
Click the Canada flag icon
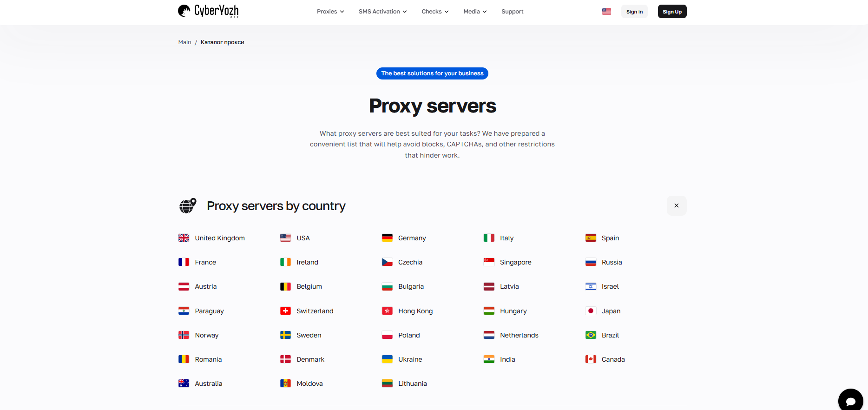(x=591, y=359)
